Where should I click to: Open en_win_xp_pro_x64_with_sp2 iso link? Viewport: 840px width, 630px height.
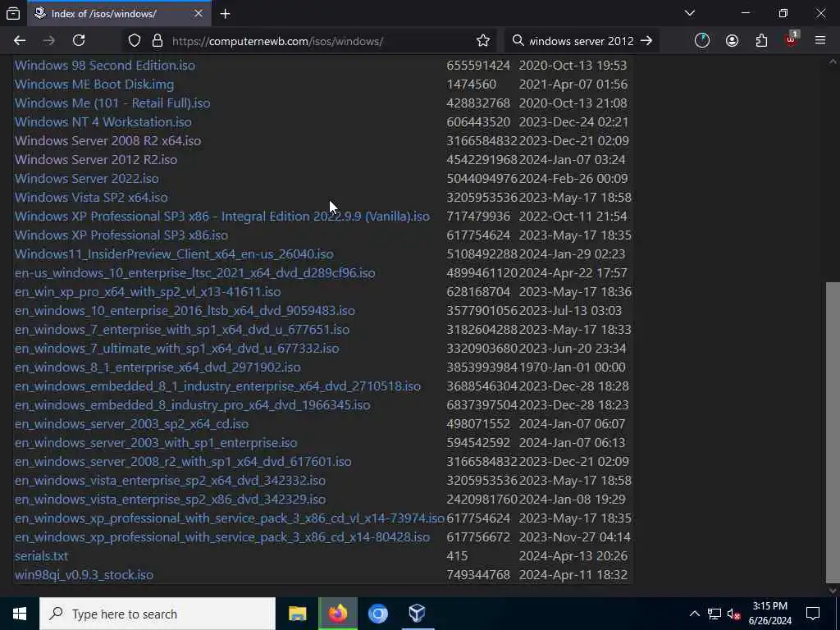(148, 291)
